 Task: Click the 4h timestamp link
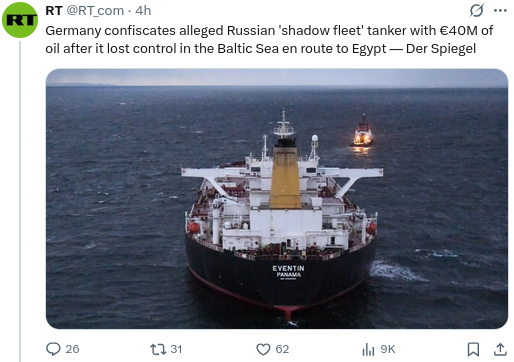143,11
